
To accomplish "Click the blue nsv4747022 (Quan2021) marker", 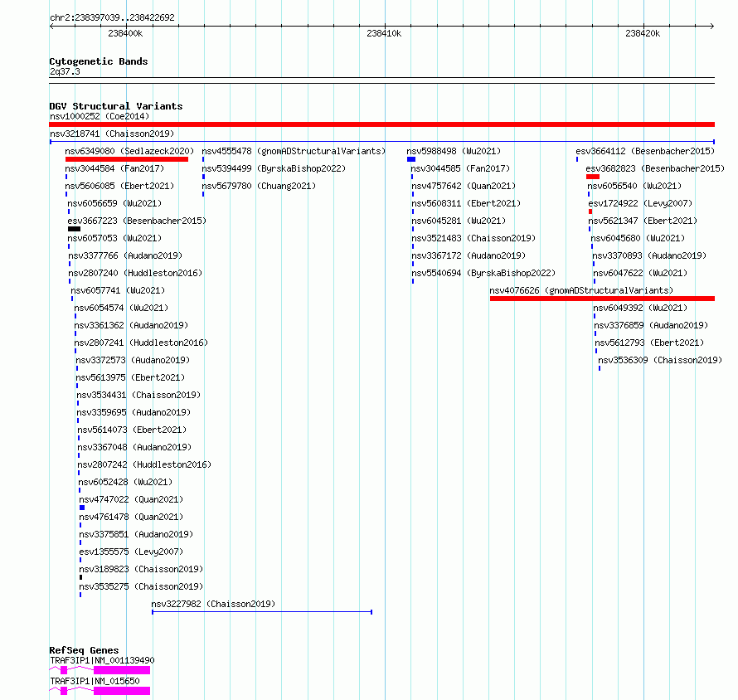I will [x=82, y=508].
